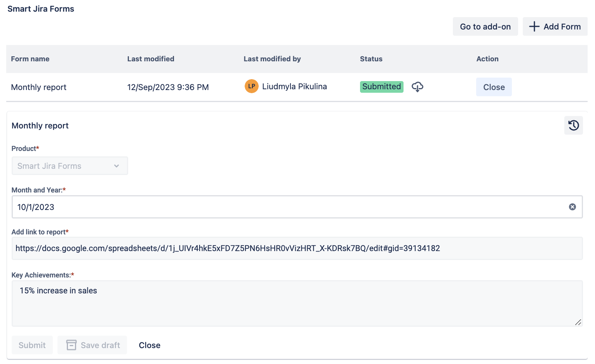This screenshot has width=595, height=364.
Task: Click the textarea resize handle in Key Achievements
Action: (x=578, y=322)
